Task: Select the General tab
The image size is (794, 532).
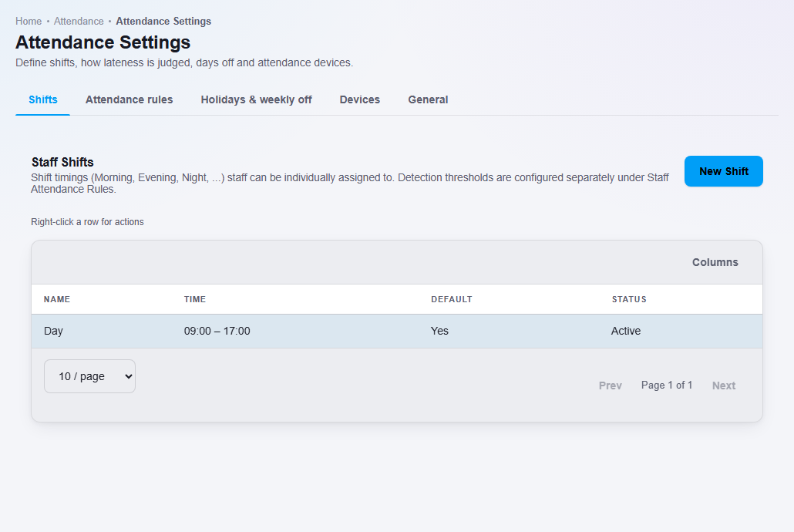Action: (x=428, y=99)
